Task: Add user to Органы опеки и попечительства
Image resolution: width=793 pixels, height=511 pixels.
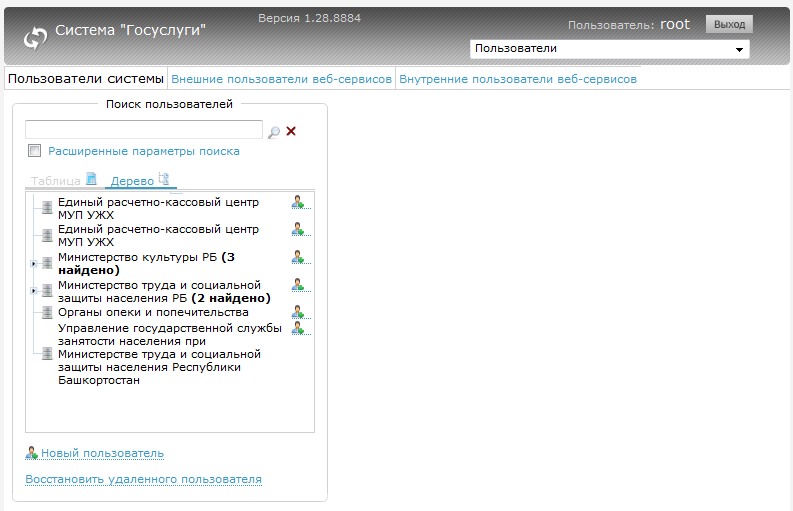Action: tap(298, 312)
